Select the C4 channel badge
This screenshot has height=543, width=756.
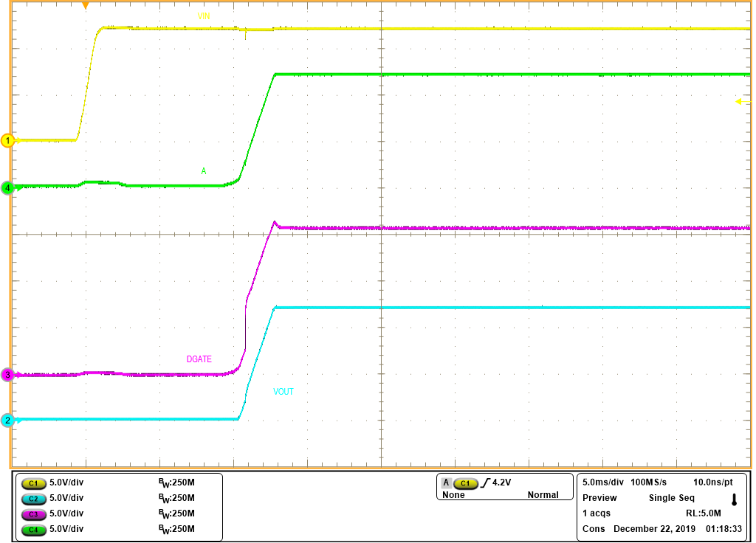tap(32, 529)
